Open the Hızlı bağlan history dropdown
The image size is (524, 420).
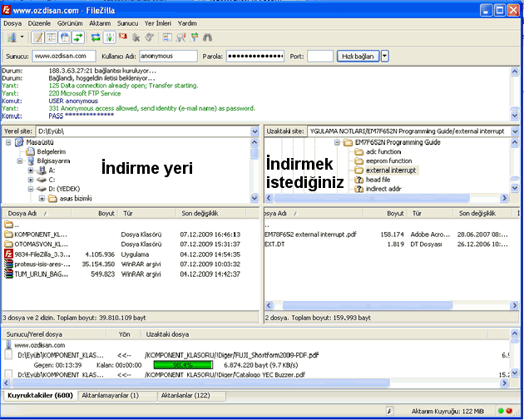pyautogui.click(x=384, y=56)
